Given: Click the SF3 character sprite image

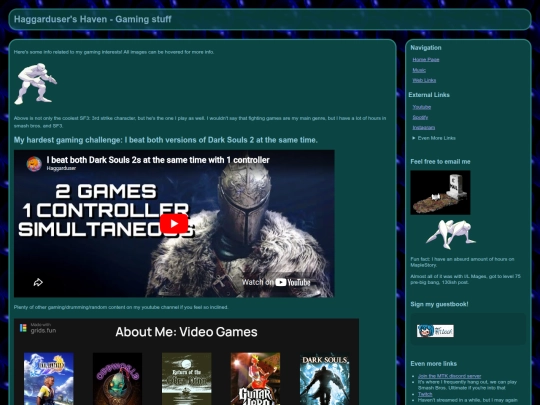Looking at the screenshot, I should (x=35, y=84).
